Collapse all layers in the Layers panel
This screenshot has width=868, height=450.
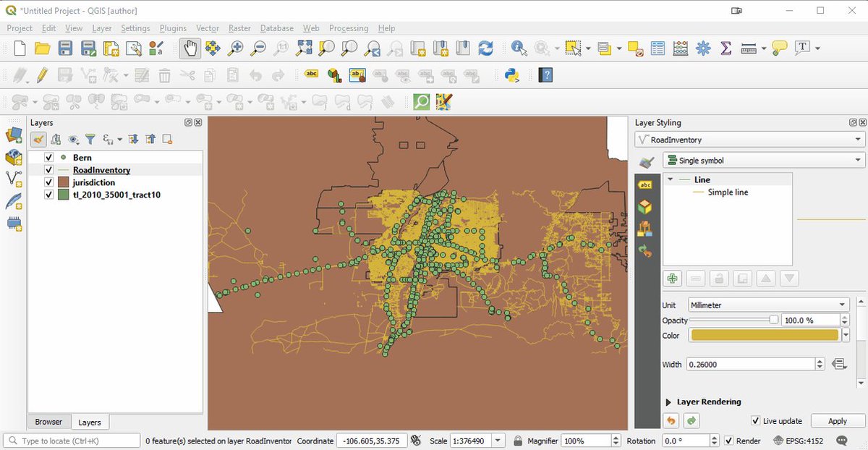click(x=150, y=139)
